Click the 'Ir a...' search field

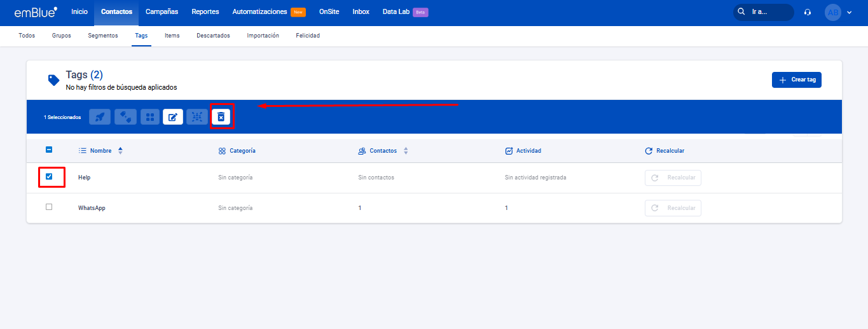coord(766,12)
